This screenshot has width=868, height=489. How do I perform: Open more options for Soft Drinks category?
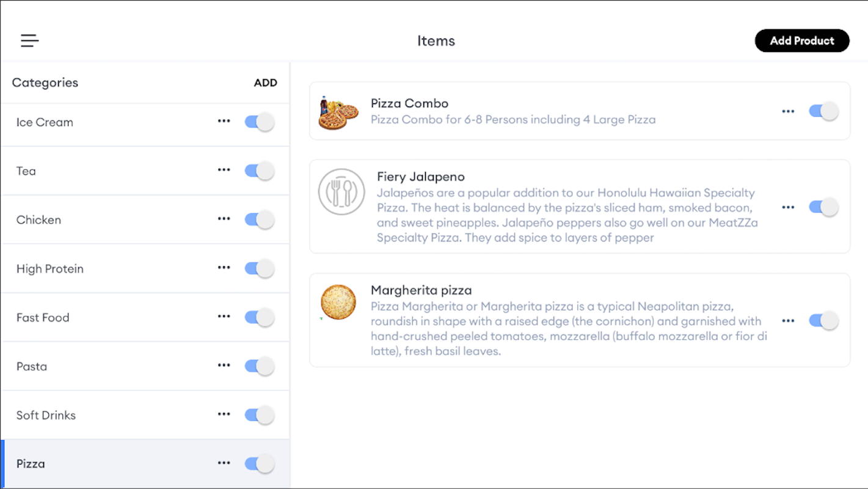click(x=224, y=414)
